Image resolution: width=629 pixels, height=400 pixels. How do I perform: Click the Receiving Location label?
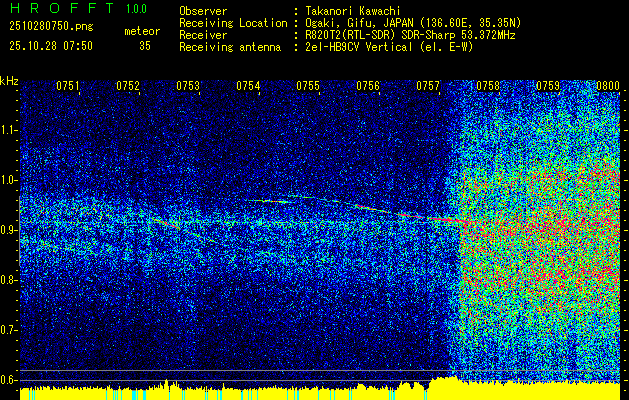[x=233, y=23]
